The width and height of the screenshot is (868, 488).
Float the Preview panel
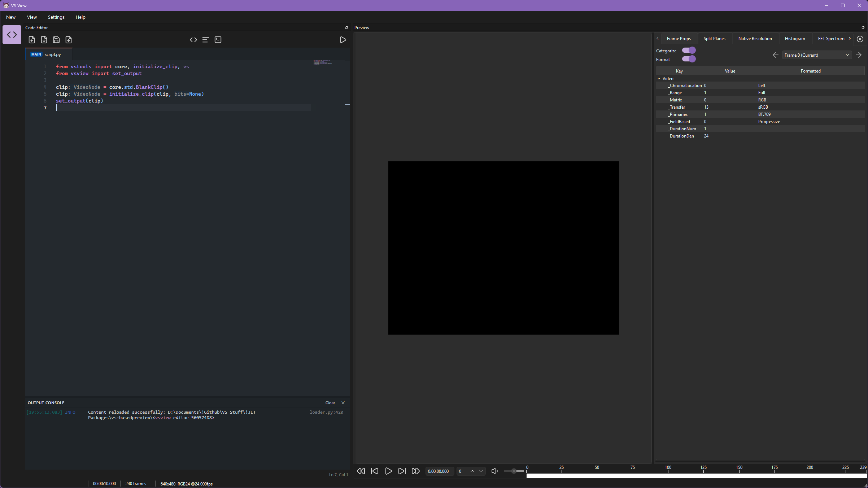(863, 28)
